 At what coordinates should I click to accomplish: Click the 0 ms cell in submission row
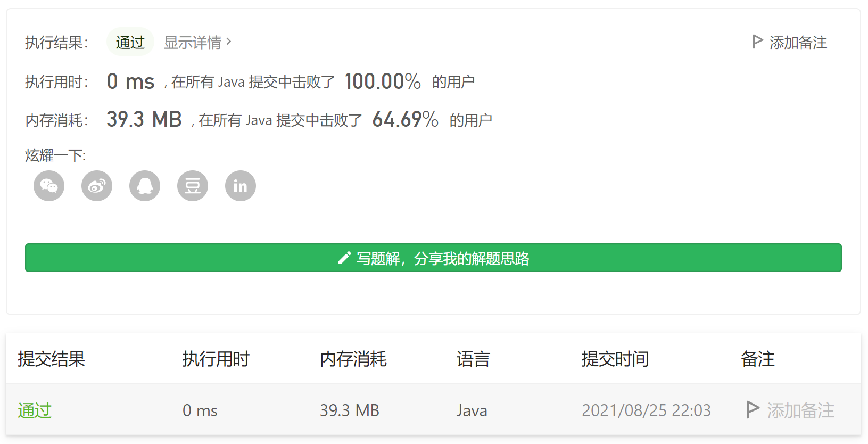click(x=200, y=410)
